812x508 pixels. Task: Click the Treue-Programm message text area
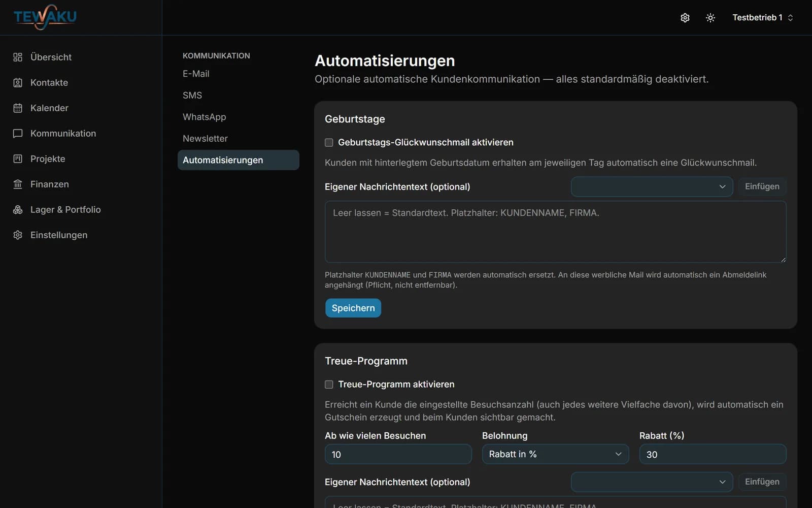tap(555, 502)
